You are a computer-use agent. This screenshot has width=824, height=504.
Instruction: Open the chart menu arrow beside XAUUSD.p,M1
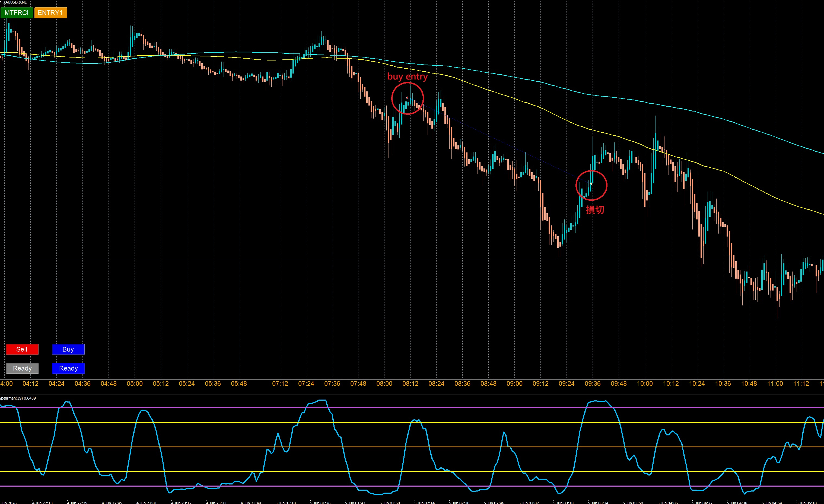[x=1, y=2]
